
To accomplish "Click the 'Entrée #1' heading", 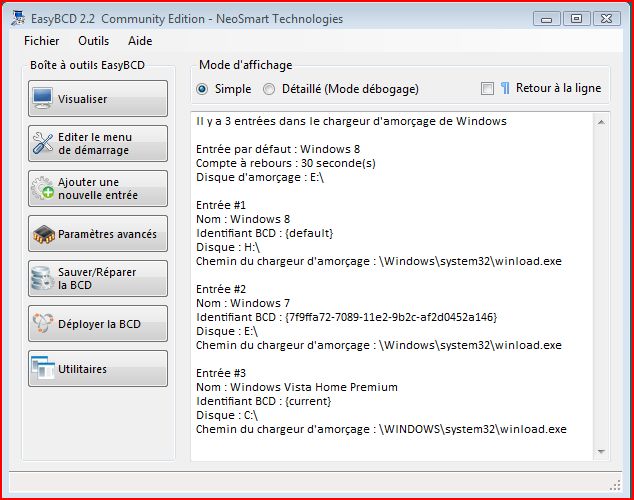I will coord(221,205).
